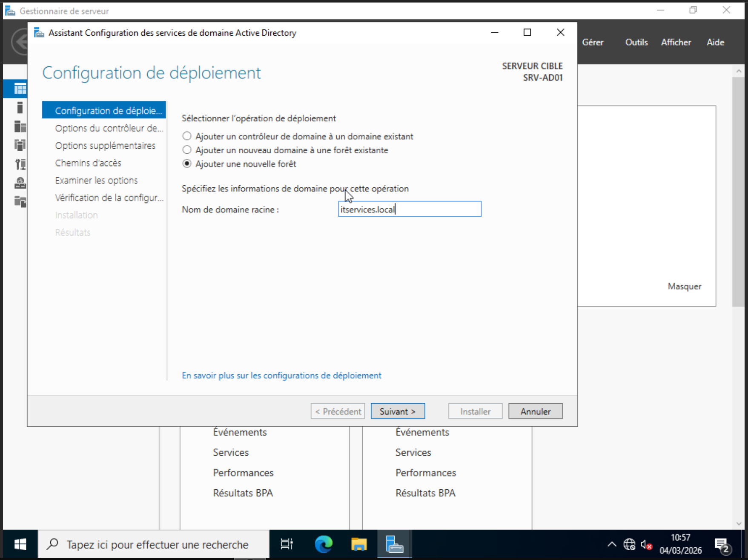Select 'Ajouter un nouveau domaine à une forêt existante'
748x560 pixels.
pyautogui.click(x=187, y=150)
